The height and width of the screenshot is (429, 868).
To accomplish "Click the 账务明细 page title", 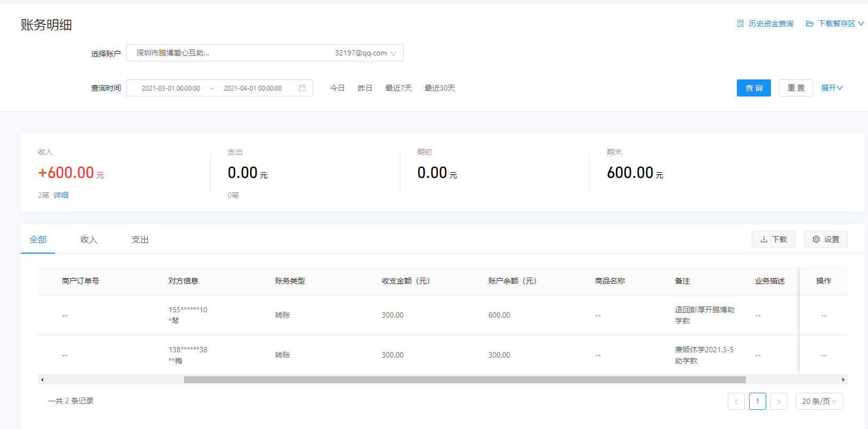I will click(x=46, y=25).
